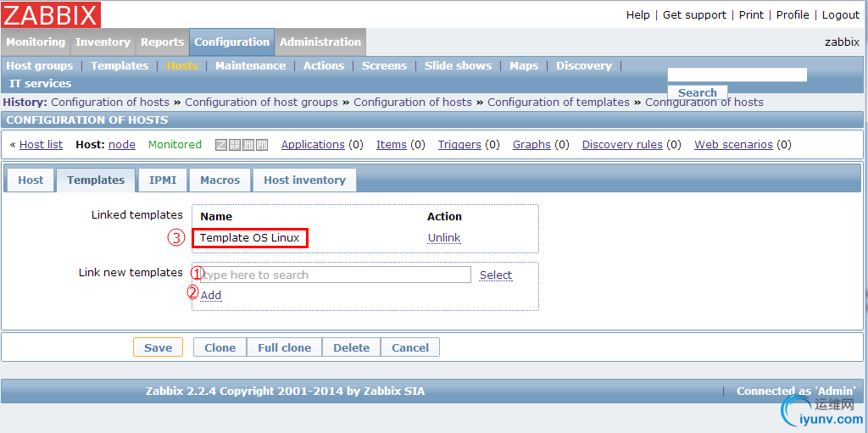Open the Maintenance submenu item
Viewport: 868px width, 433px height.
tap(251, 66)
